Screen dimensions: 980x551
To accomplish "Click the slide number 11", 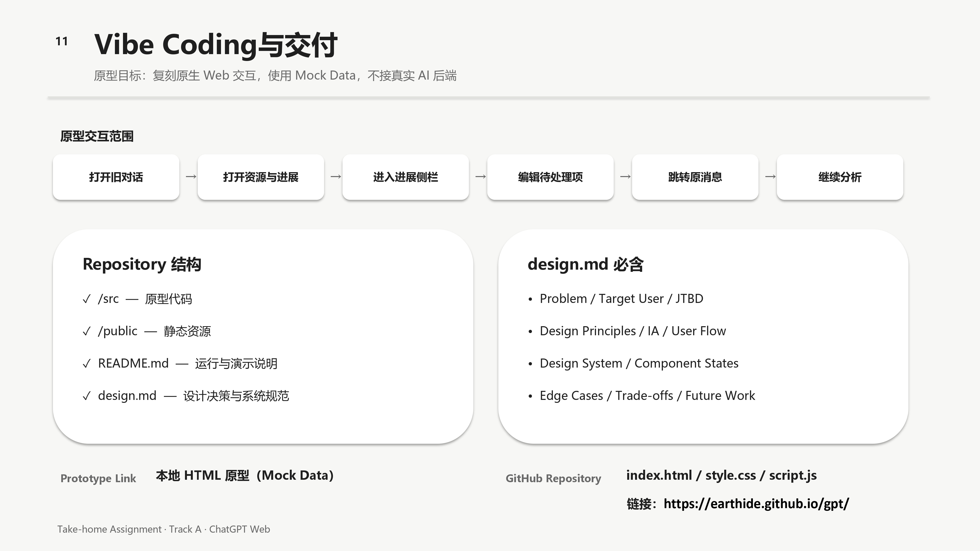I will point(62,41).
